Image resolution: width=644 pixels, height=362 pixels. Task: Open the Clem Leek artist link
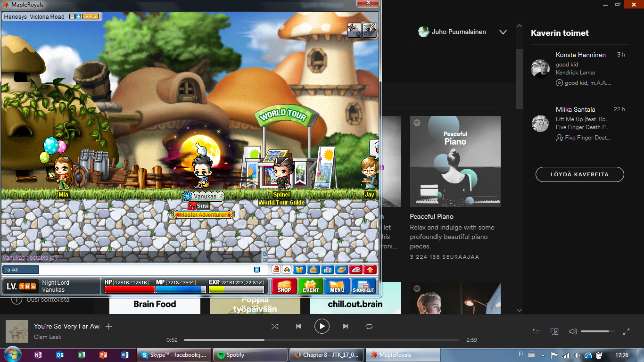coord(48,337)
